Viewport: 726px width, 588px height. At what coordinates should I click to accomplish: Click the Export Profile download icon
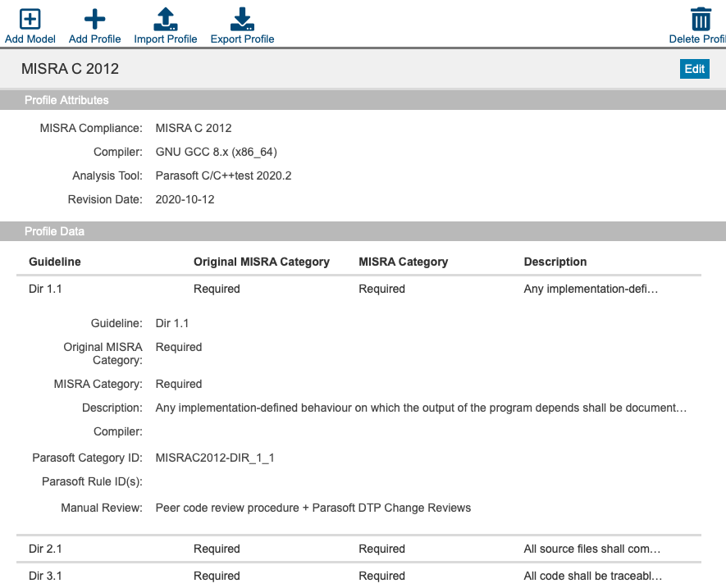pos(242,19)
